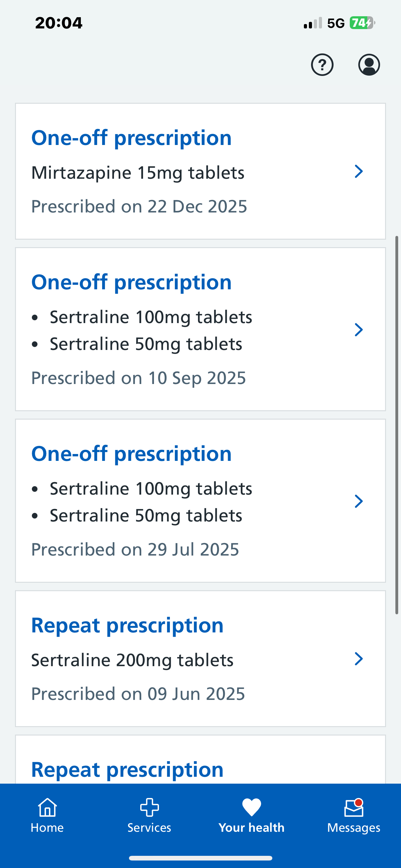Open One-off prescription dated 22 Dec 2025

click(x=131, y=138)
